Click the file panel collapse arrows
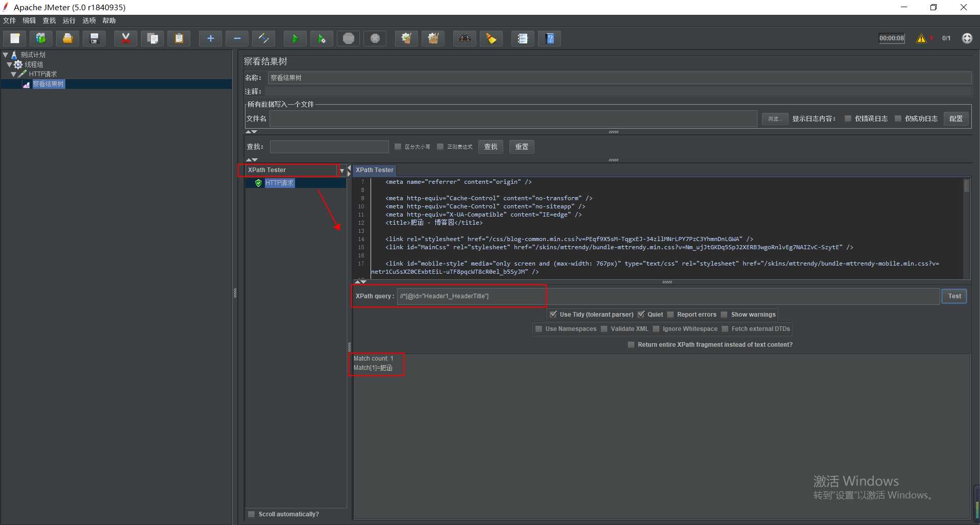Image resolution: width=980 pixels, height=525 pixels. pos(251,132)
